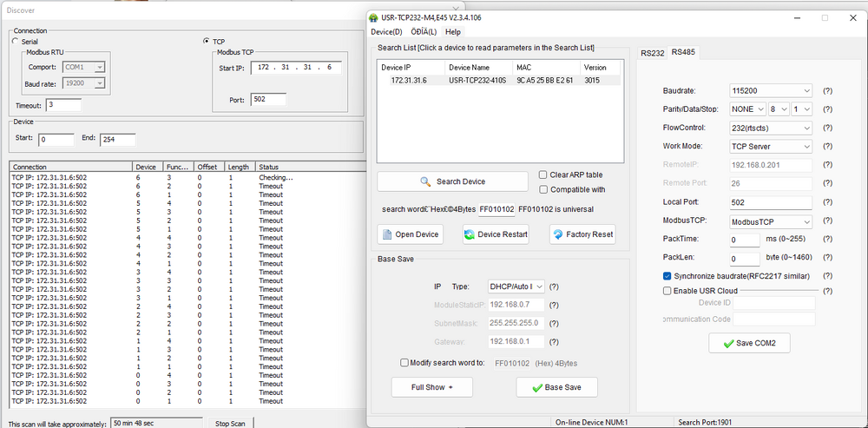Click the Device Restart icon button
Viewport: 868px width, 428px height.
(x=496, y=234)
